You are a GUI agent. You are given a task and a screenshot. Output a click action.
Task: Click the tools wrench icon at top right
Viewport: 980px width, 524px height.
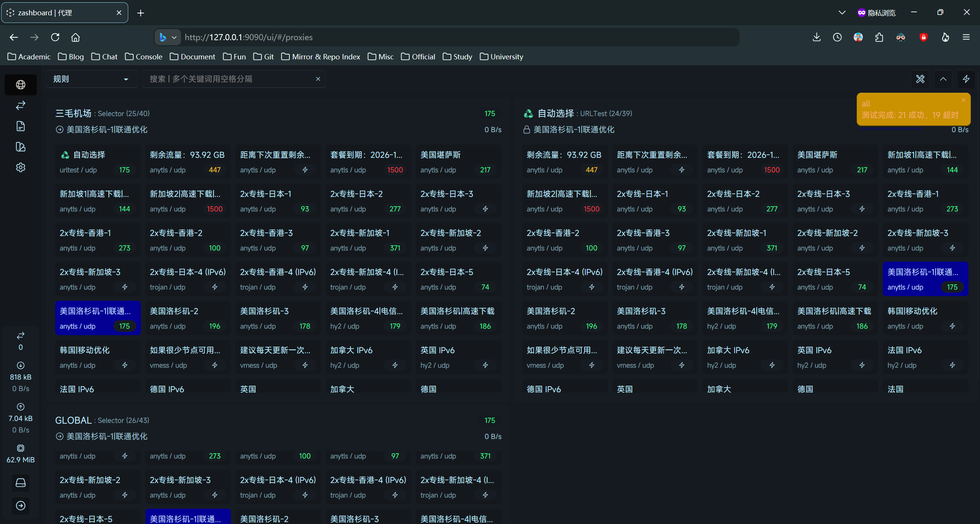tap(920, 79)
